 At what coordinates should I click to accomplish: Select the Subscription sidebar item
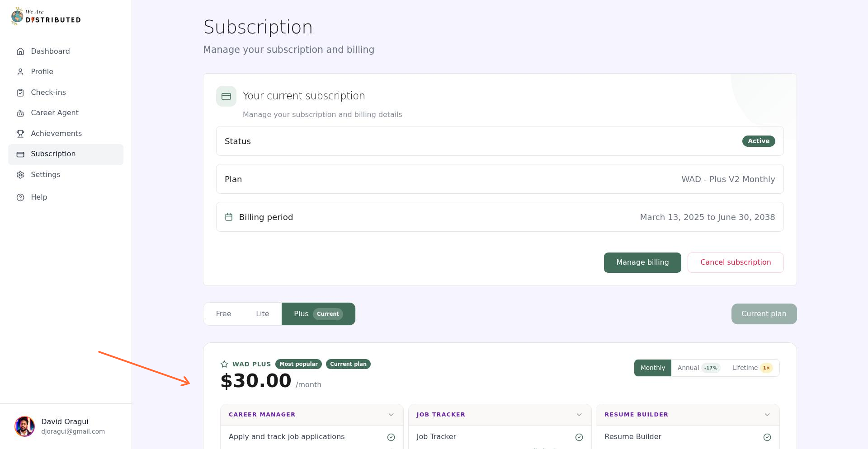pos(66,154)
